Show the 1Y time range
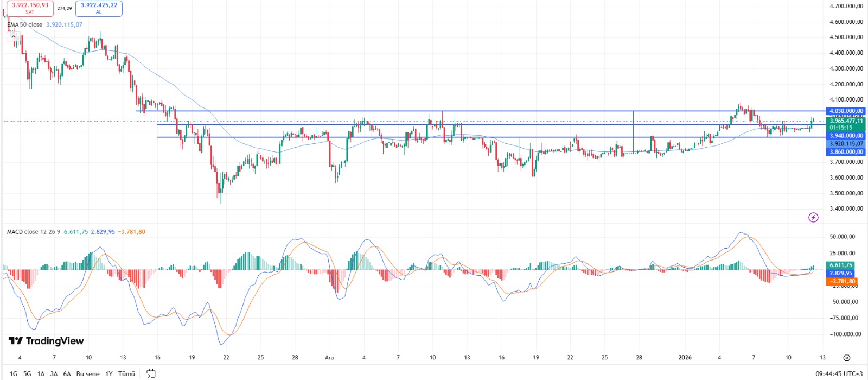The height and width of the screenshot is (380, 868). pos(109,373)
